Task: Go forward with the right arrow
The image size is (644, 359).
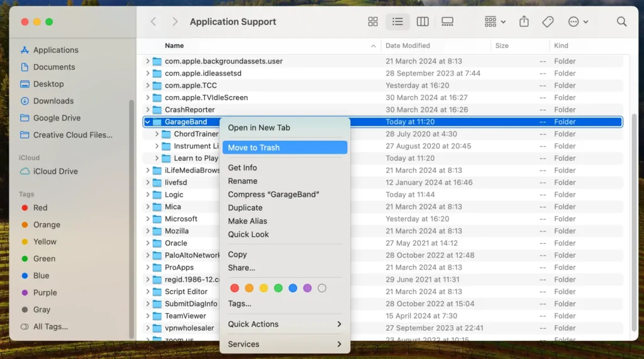Action: (x=175, y=22)
